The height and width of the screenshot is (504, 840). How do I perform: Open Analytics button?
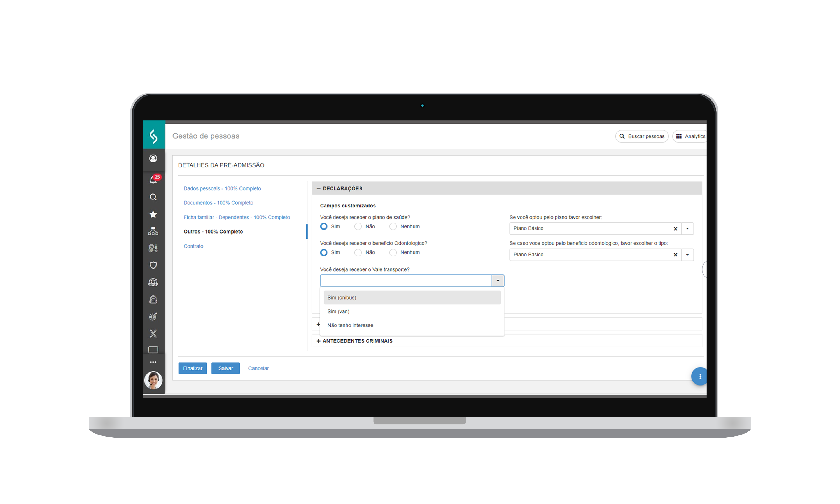coord(690,136)
